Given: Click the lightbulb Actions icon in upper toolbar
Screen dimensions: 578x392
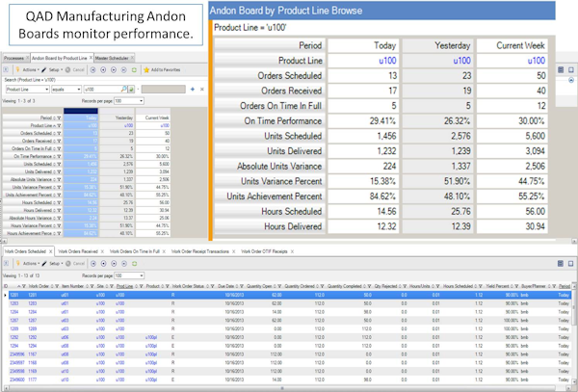Looking at the screenshot, I should tap(17, 69).
